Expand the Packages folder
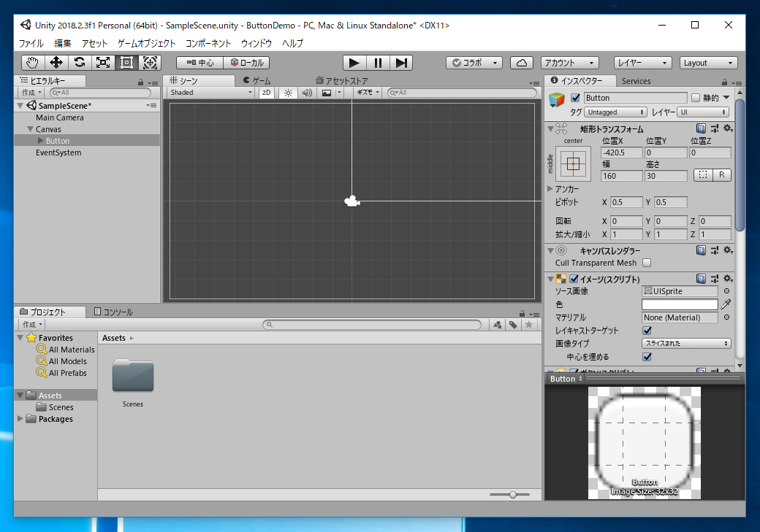The height and width of the screenshot is (532, 760). (x=20, y=419)
